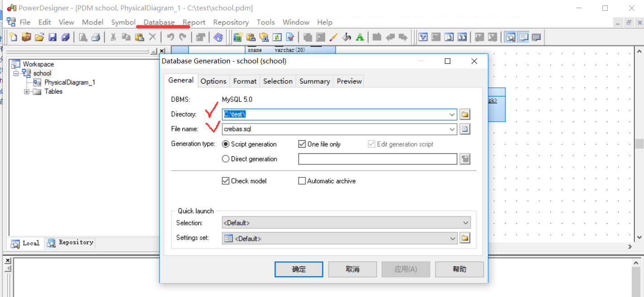Click the Paste clipboard icon

point(139,37)
